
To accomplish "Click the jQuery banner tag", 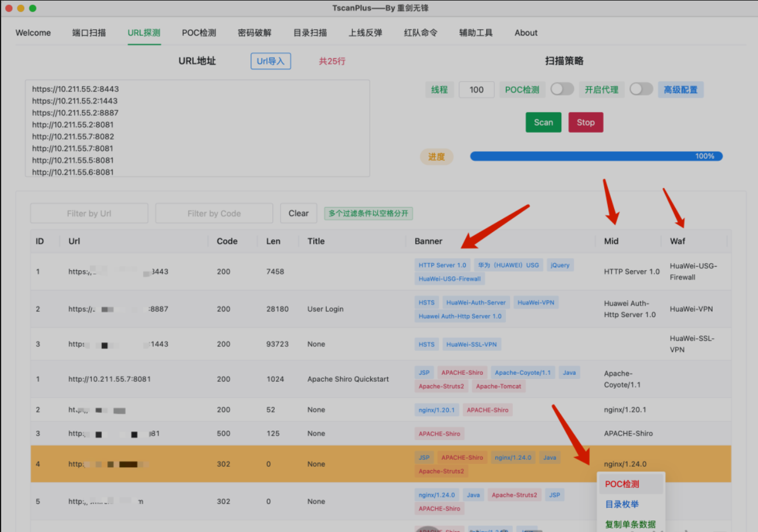I will 560,265.
